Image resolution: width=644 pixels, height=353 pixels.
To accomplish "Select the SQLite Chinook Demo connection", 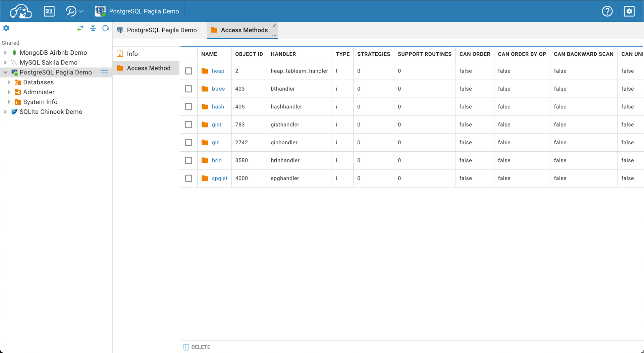I will tap(51, 112).
